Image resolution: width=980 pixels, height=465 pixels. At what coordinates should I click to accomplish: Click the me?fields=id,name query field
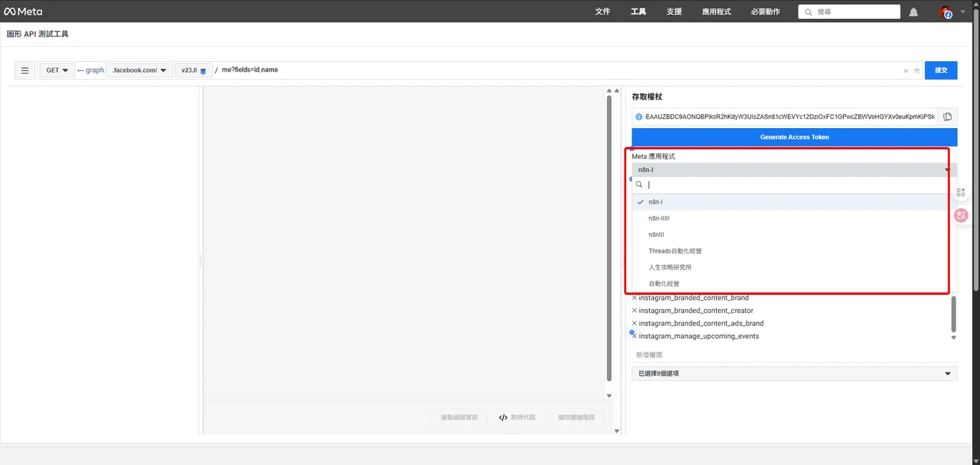[561, 70]
